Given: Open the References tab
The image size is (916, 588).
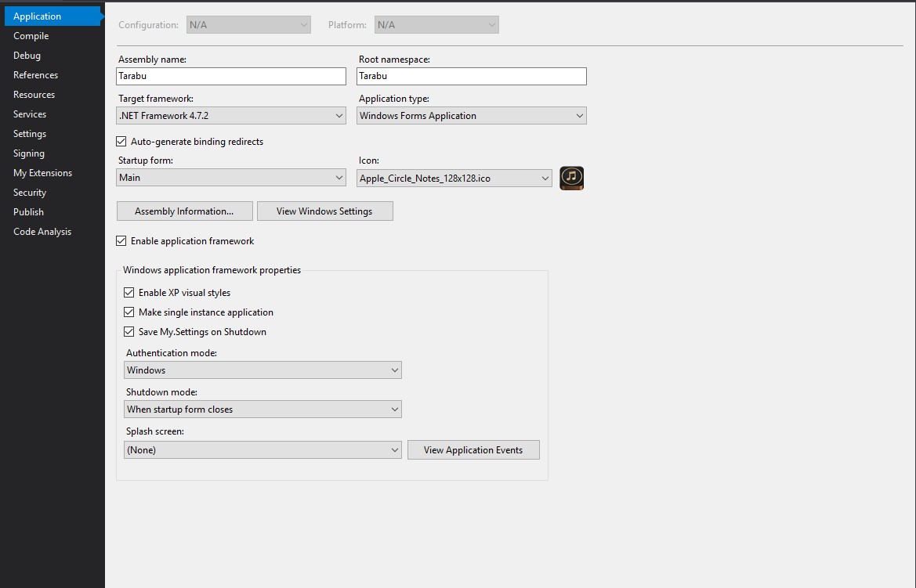Looking at the screenshot, I should point(36,75).
